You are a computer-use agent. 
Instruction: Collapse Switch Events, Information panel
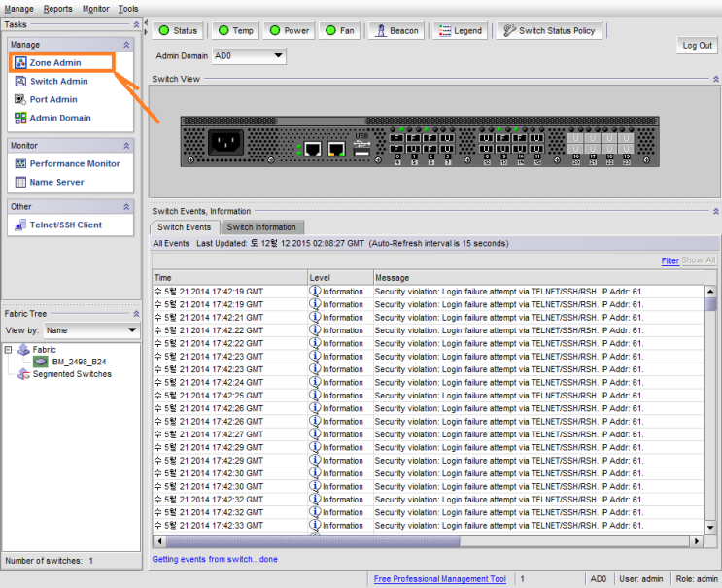(716, 211)
